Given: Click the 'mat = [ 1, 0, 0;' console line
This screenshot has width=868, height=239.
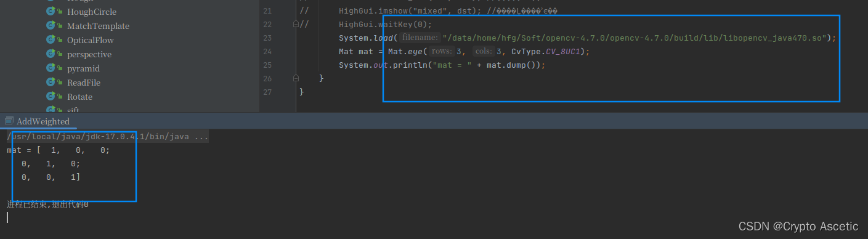Looking at the screenshot, I should pos(59,150).
